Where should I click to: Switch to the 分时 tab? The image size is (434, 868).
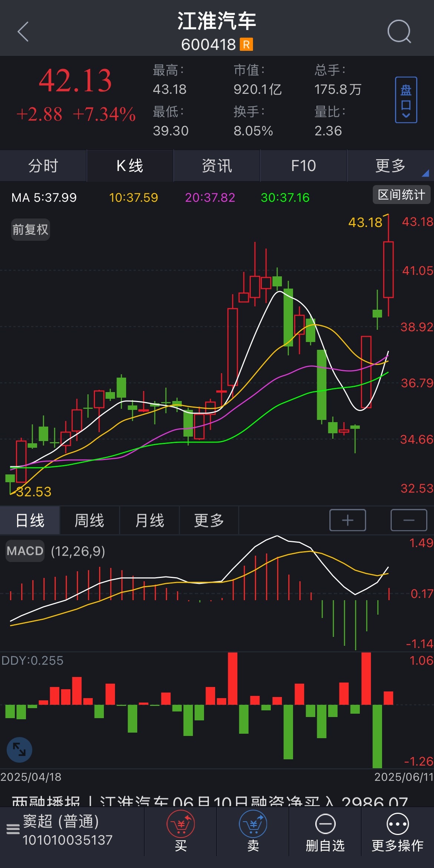(43, 165)
